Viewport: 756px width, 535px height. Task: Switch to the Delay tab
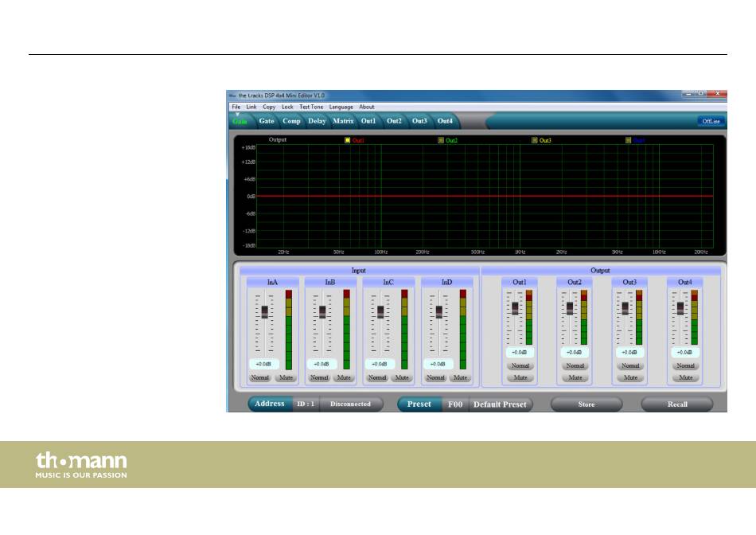[x=317, y=121]
